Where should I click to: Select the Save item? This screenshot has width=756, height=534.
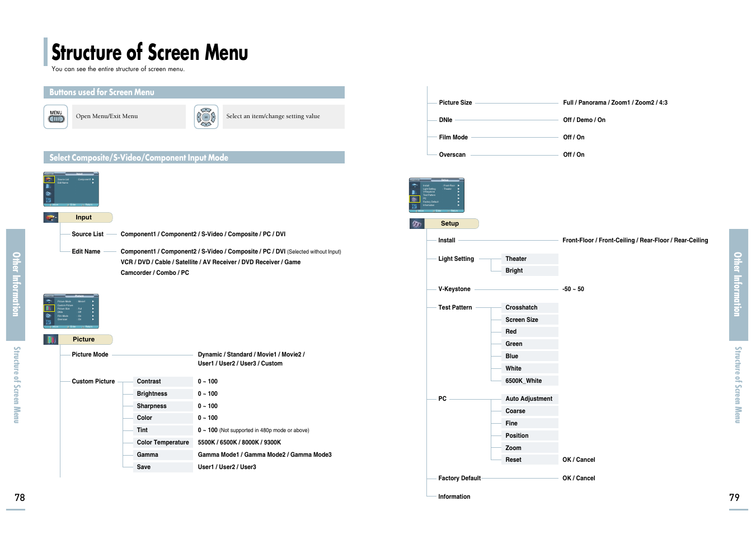pos(163,467)
